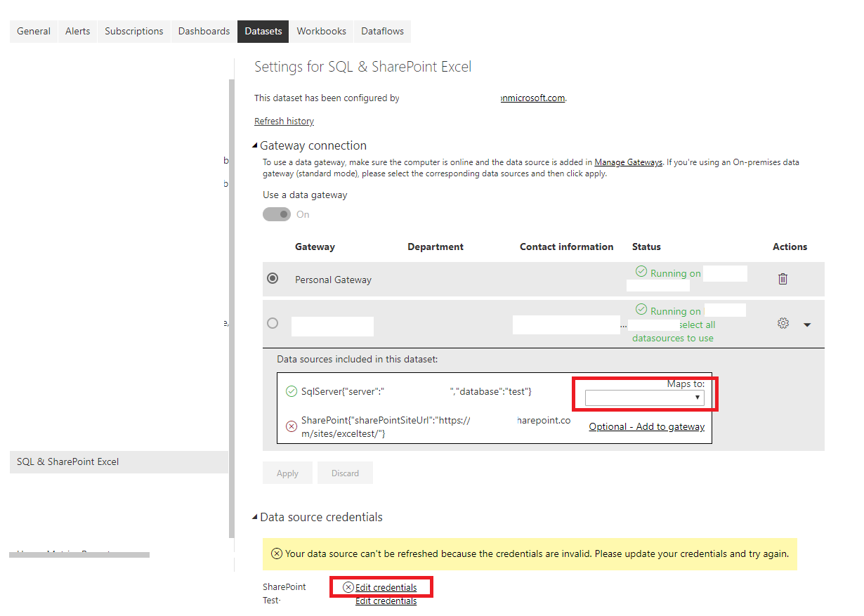864x616 pixels.
Task: Follow the Manage Gateways link
Action: coord(629,162)
